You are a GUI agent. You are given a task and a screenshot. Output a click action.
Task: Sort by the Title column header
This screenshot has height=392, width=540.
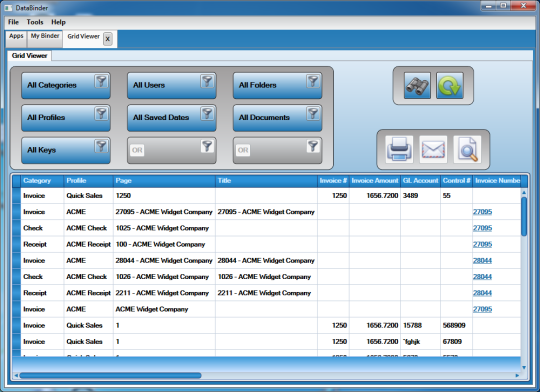tap(267, 181)
